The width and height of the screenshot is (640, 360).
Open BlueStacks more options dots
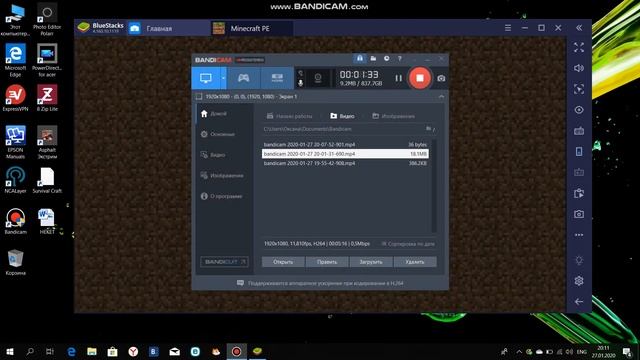tap(579, 235)
